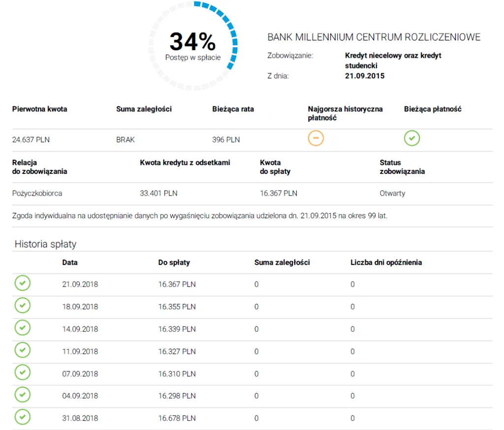Image resolution: width=504 pixels, height=430 pixels.
Task: Click the 16.678 PLN amount cell
Action: point(177,418)
